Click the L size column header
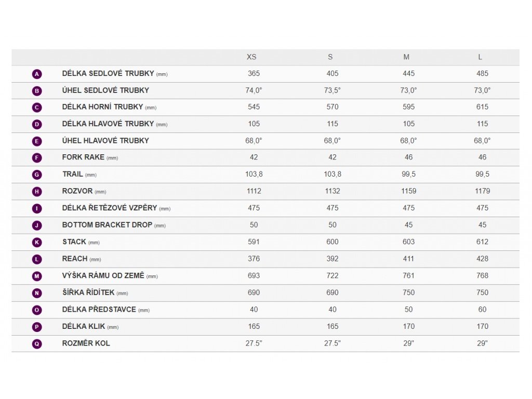 [x=480, y=57]
